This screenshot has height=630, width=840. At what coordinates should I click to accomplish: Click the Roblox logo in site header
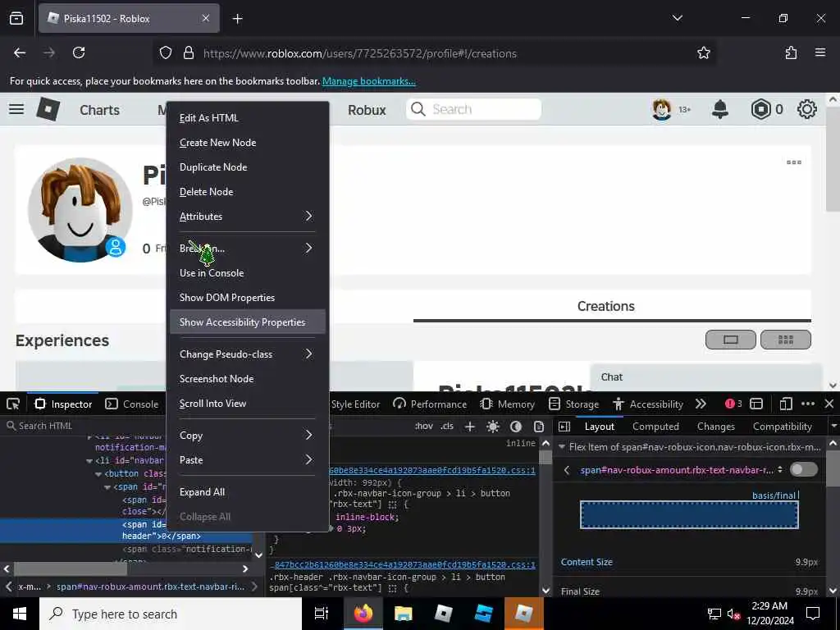(48, 109)
